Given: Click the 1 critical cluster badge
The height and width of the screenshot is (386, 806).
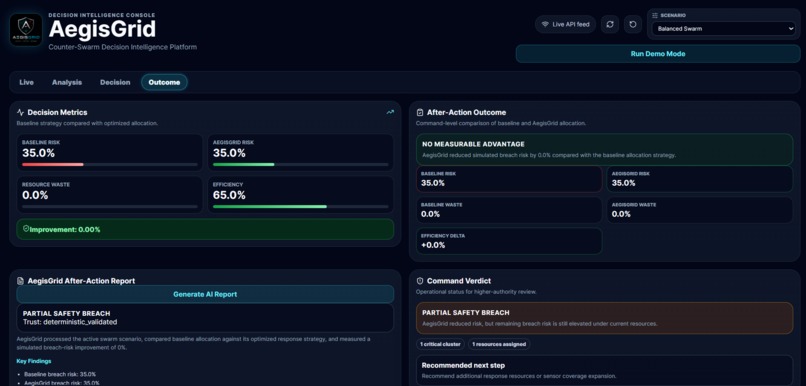Looking at the screenshot, I should (440, 344).
